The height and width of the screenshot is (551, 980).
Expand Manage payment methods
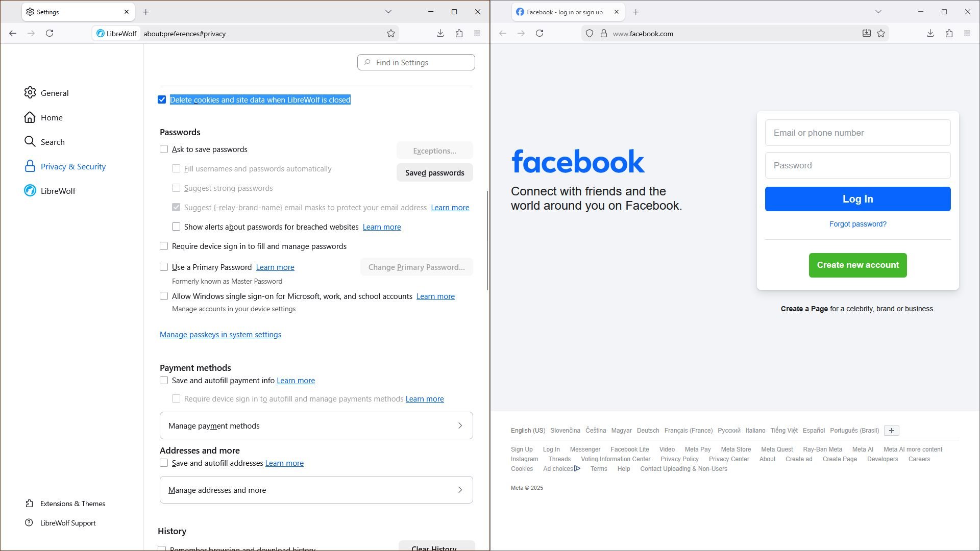[x=316, y=425]
